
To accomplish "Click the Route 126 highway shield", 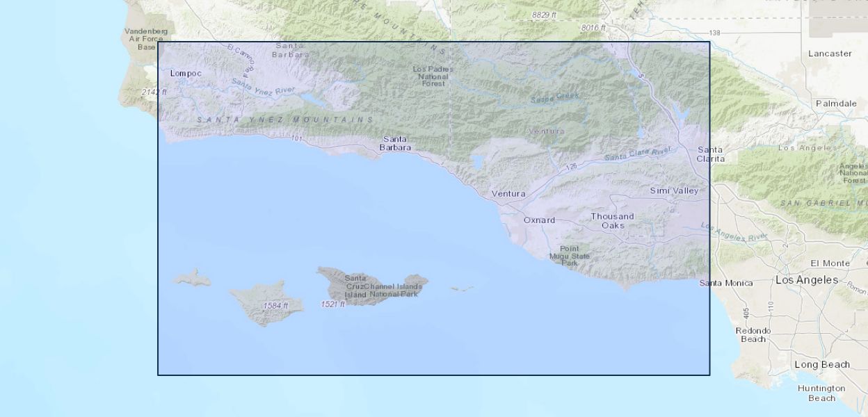I will pos(572,167).
